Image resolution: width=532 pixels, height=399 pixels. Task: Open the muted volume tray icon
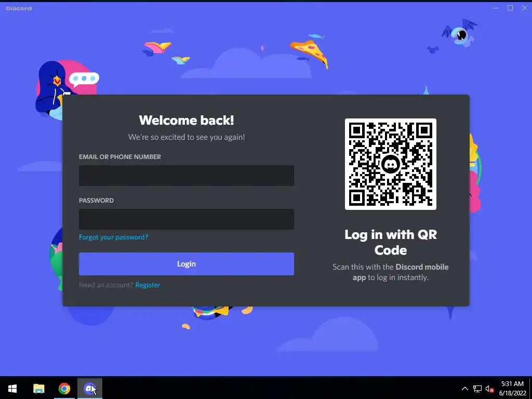pyautogui.click(x=489, y=389)
